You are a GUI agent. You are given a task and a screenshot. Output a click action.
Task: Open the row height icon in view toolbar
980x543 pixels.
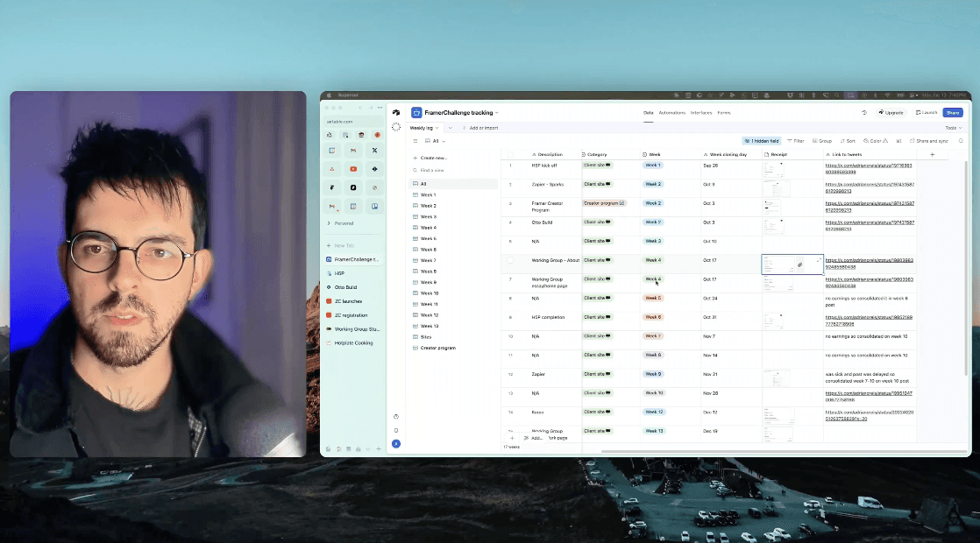point(899,141)
